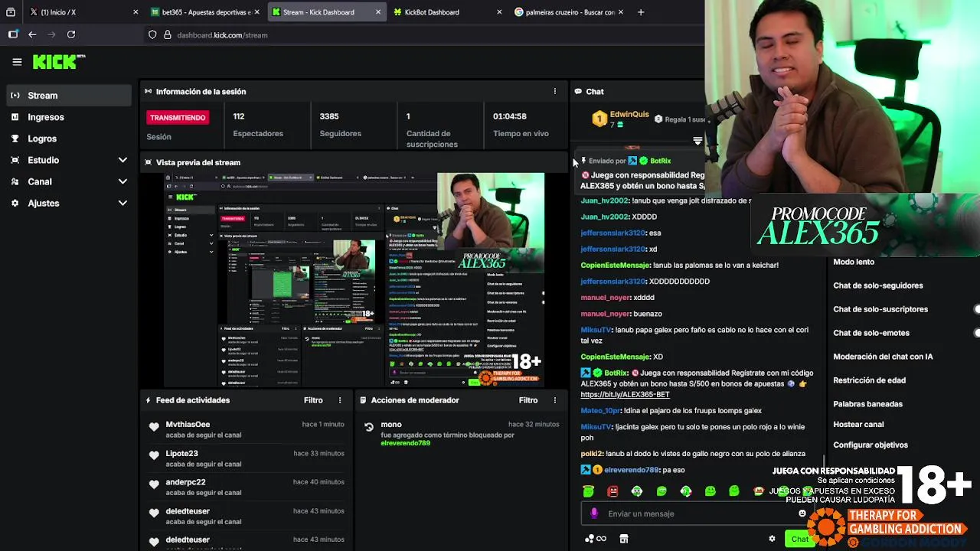Select Stream in the sidebar

(69, 96)
